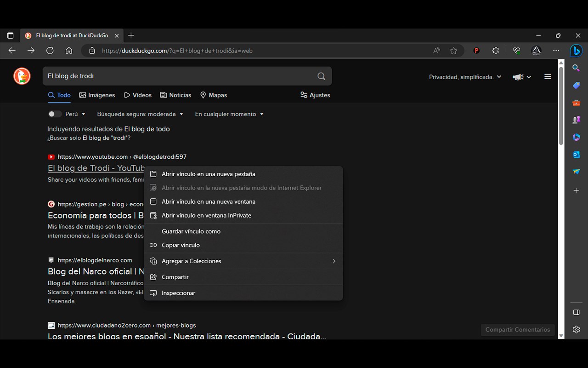Open sidebar settings gear icon
The width and height of the screenshot is (588, 368).
coord(576,329)
